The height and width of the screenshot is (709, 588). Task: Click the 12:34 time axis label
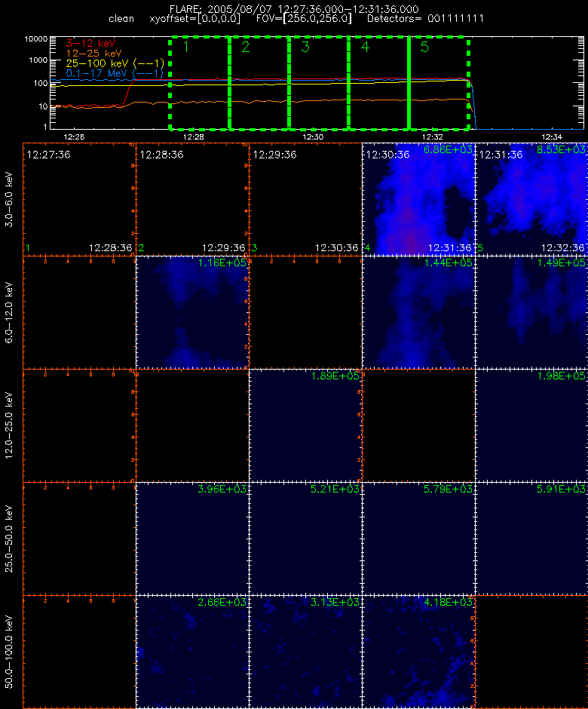coord(551,137)
